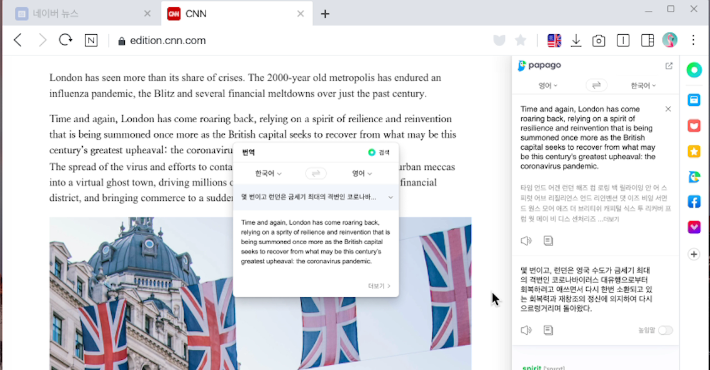Image resolution: width=710 pixels, height=370 pixels.
Task: Click the green circle icon in sidebar
Action: [694, 70]
